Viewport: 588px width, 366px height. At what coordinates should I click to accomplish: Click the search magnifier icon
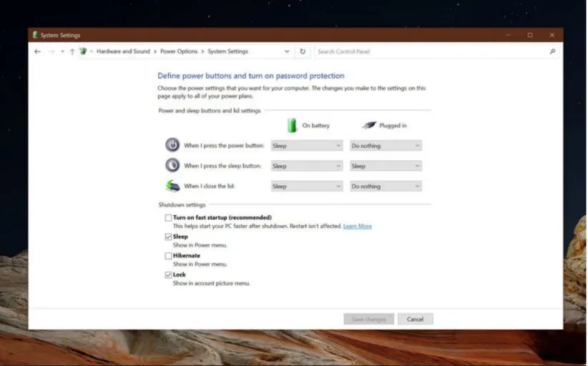click(552, 51)
